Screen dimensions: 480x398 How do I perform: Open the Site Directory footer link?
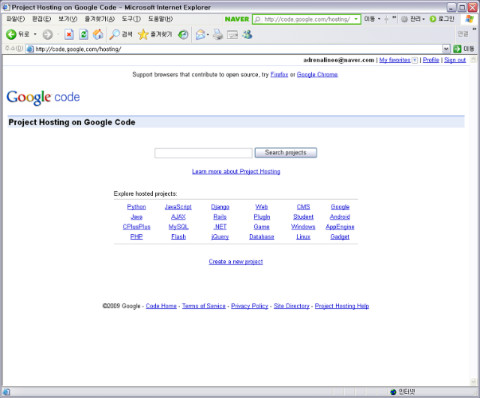(x=292, y=306)
